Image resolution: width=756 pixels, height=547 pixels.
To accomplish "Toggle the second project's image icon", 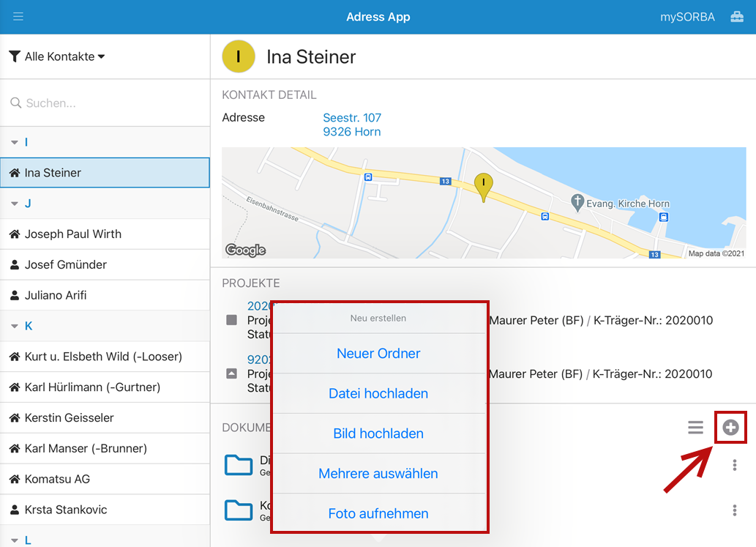I will click(231, 373).
